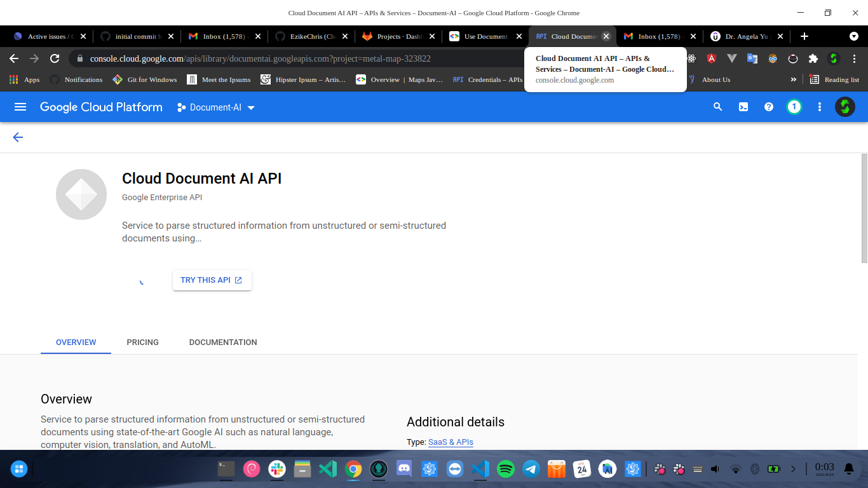The image size is (868, 488).
Task: Switch to the OVERVIEW tab
Action: pyautogui.click(x=76, y=342)
